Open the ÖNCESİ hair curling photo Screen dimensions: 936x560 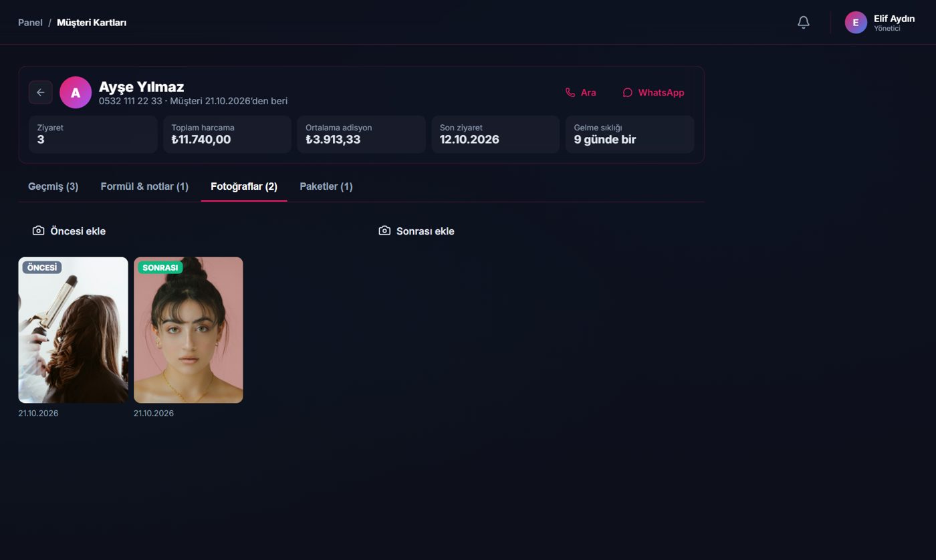73,330
